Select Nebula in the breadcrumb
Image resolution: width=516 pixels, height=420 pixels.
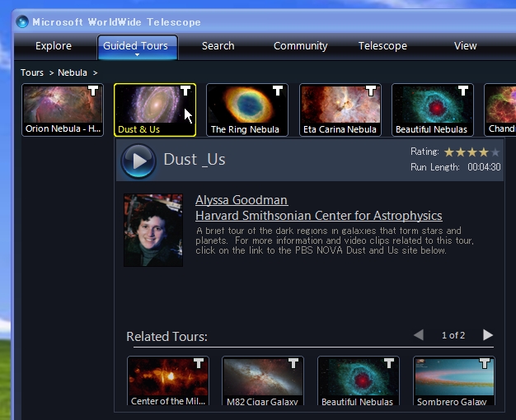tap(73, 72)
